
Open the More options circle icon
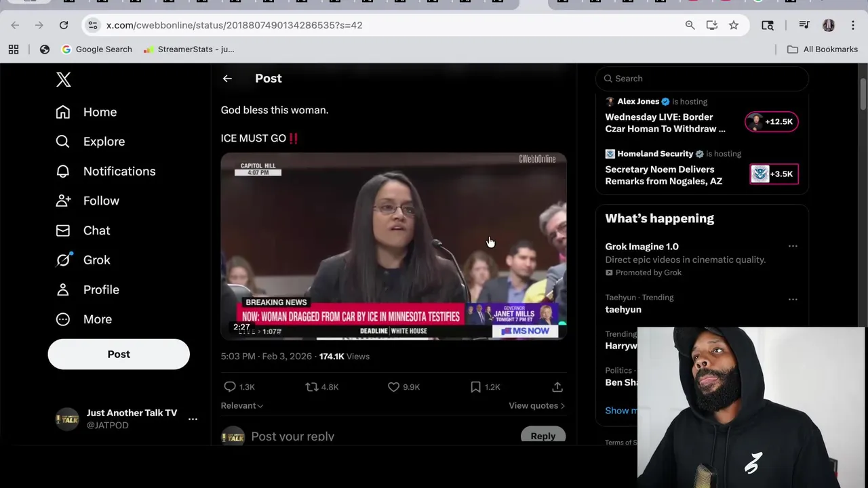pos(63,319)
